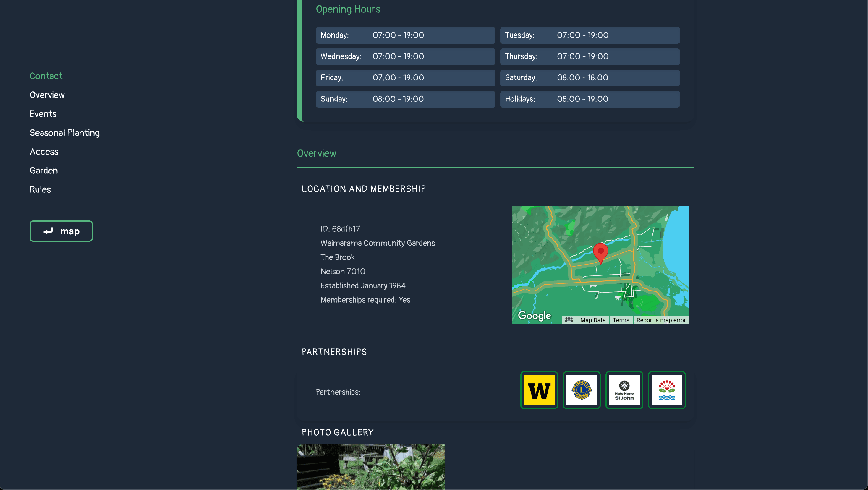Click the garden photo in the Photo Gallery

371,468
